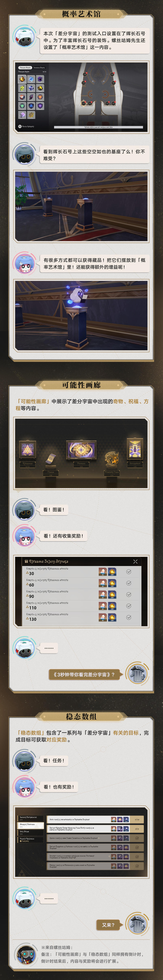Image resolution: width=163 pixels, height=980 pixels.
Task: Switch to the second tab in art gallery panel
Action: 39,67
